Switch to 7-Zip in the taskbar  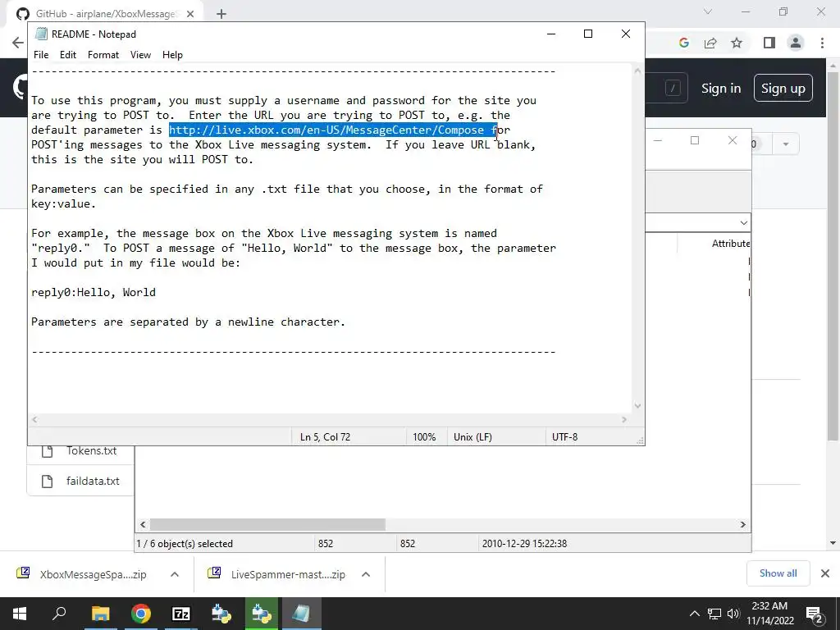pyautogui.click(x=181, y=614)
